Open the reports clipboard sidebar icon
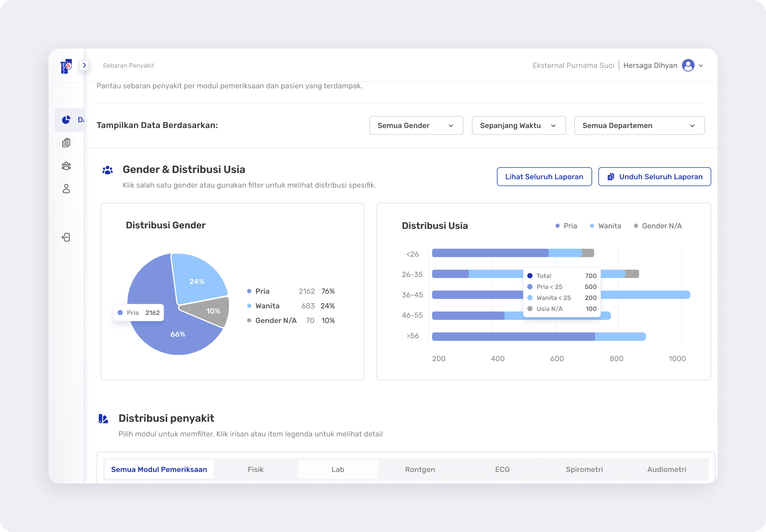 66,143
